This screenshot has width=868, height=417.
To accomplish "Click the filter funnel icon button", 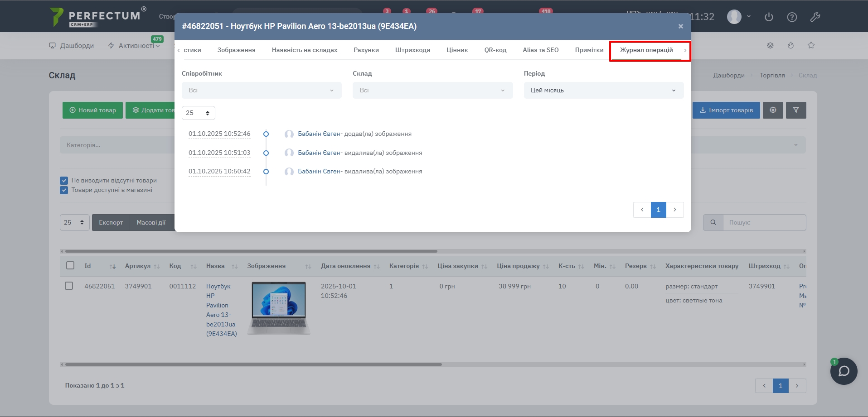I will [x=796, y=110].
